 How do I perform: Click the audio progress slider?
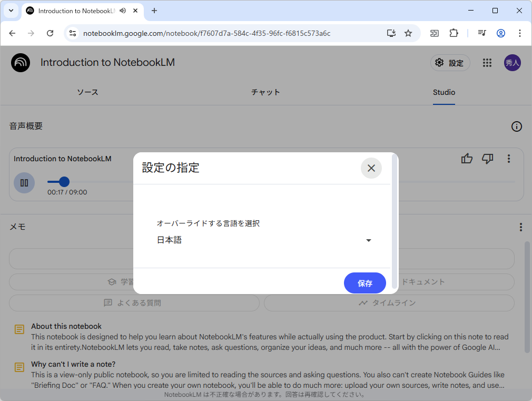click(x=64, y=182)
